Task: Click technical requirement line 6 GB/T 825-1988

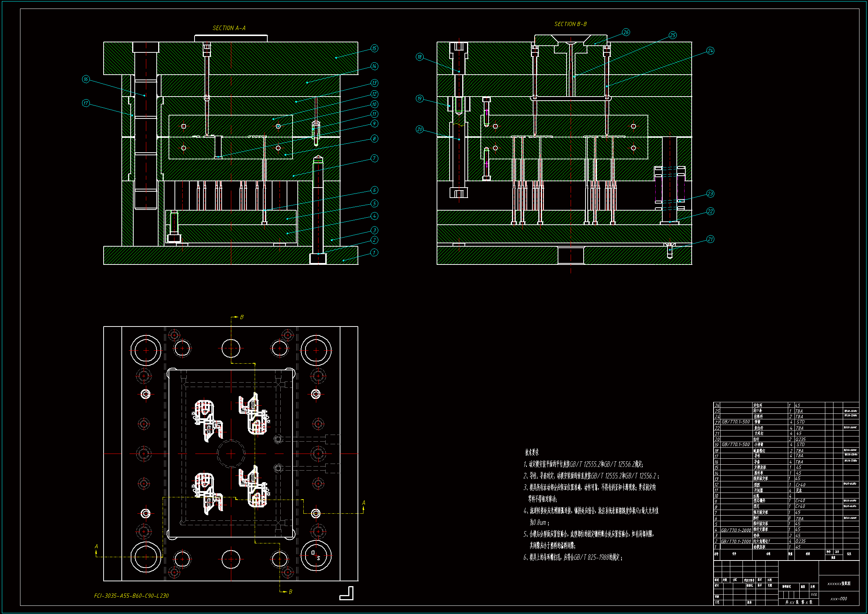Action: coord(572,558)
